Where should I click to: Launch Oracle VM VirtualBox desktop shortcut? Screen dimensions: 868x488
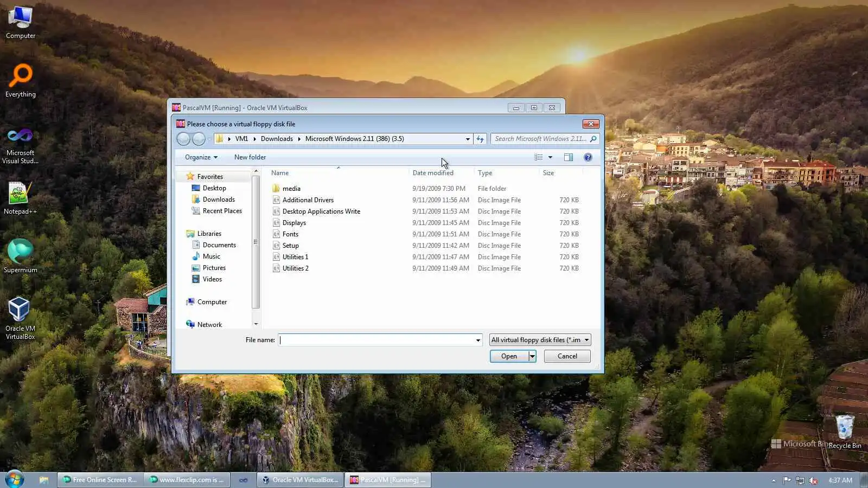coord(21,318)
